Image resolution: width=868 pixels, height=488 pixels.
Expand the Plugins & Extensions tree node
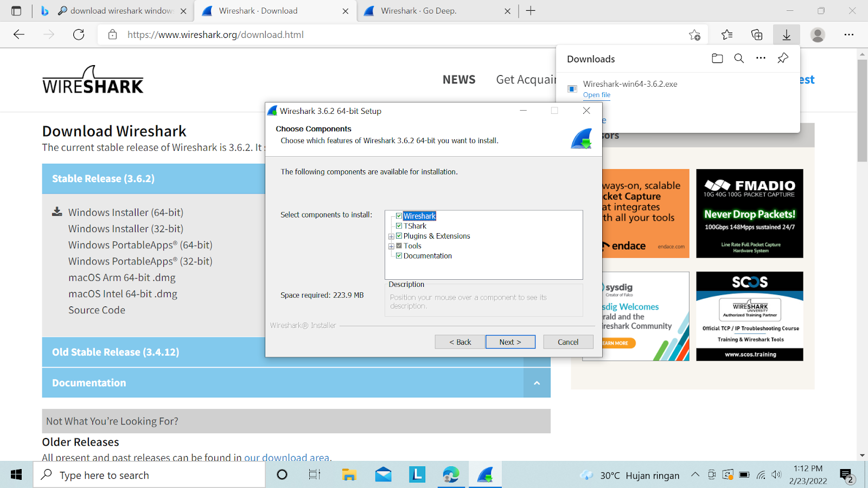click(391, 236)
